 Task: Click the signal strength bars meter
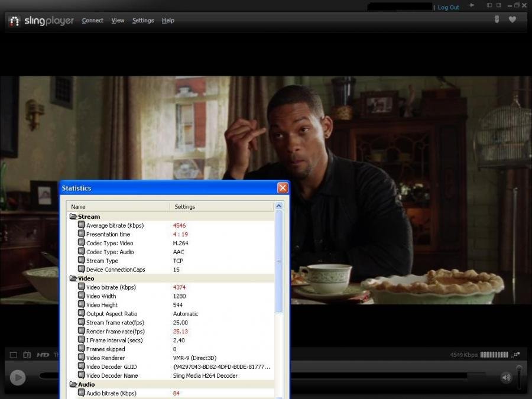tap(494, 355)
